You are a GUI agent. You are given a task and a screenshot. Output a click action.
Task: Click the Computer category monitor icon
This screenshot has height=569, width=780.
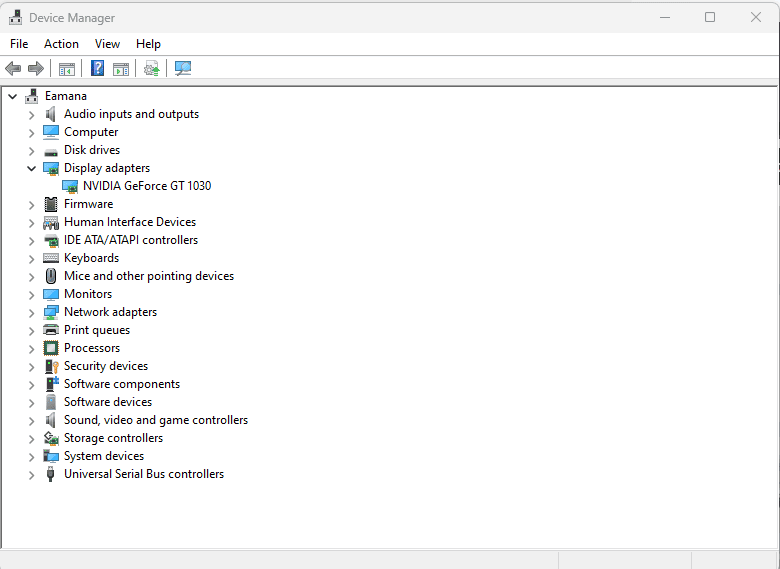(51, 132)
